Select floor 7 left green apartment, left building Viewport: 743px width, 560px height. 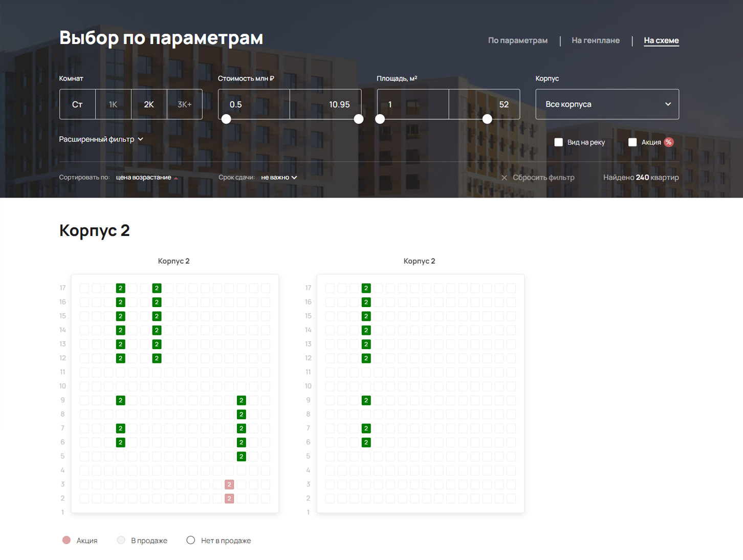pos(121,428)
